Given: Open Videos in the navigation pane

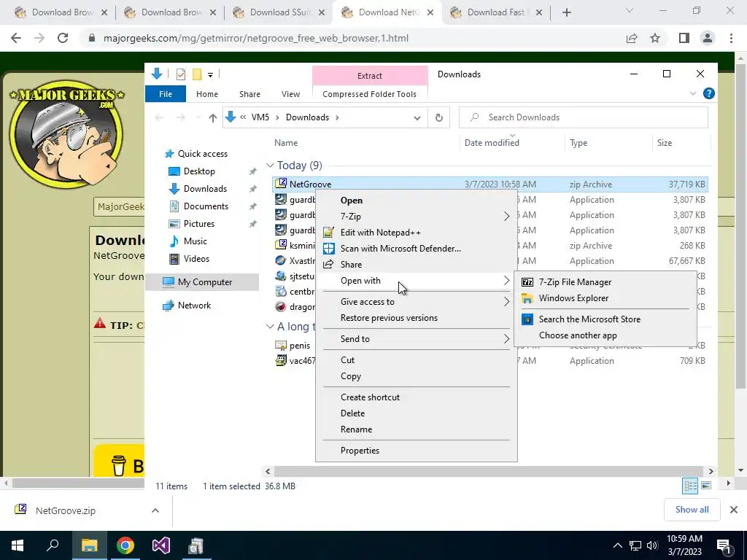Looking at the screenshot, I should click(196, 259).
